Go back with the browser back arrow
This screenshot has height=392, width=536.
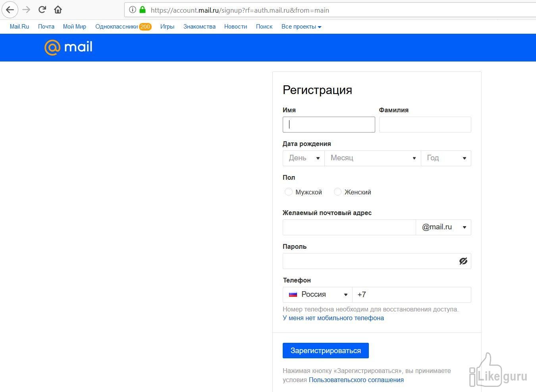click(x=10, y=10)
